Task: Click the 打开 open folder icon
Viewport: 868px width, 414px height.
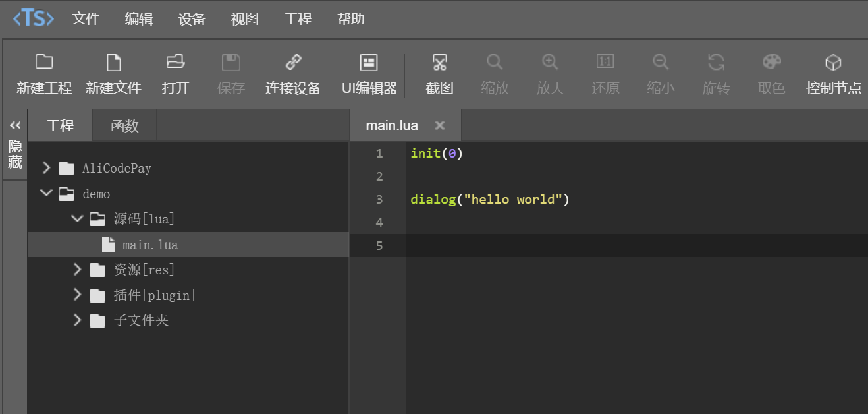Action: tap(175, 62)
